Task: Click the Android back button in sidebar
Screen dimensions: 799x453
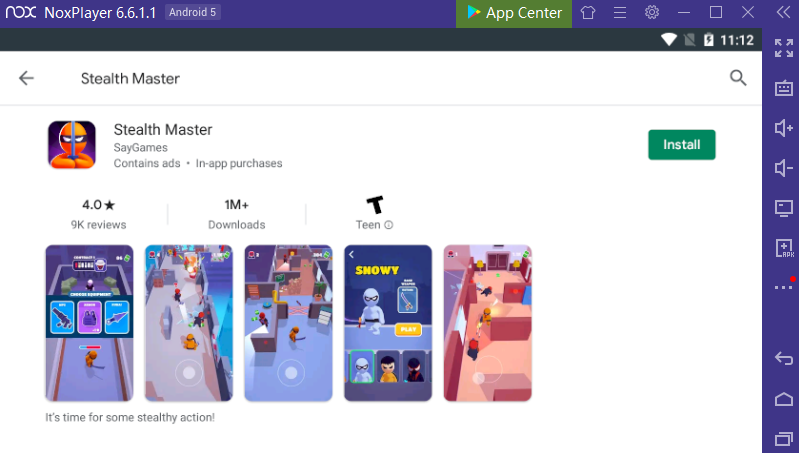Action: click(x=784, y=359)
